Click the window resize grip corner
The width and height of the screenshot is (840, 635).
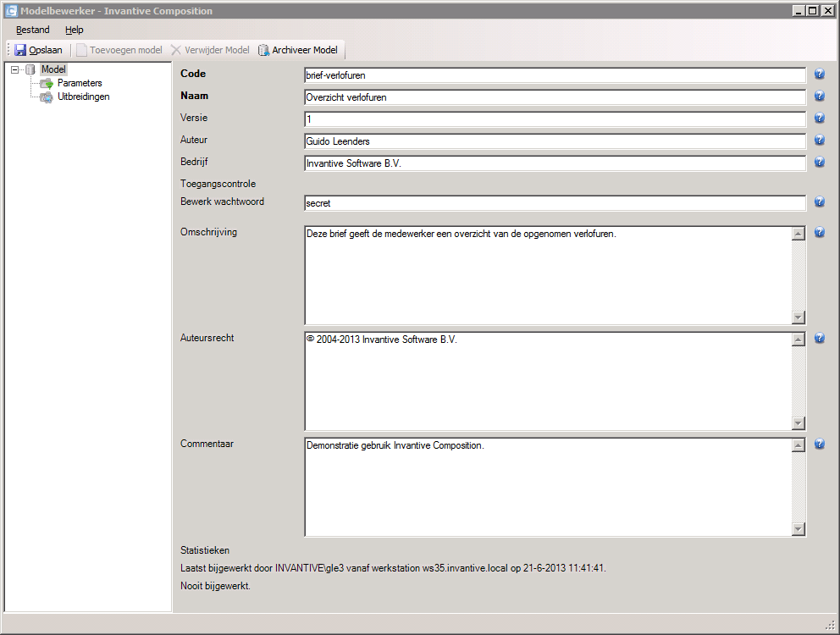pyautogui.click(x=831, y=625)
